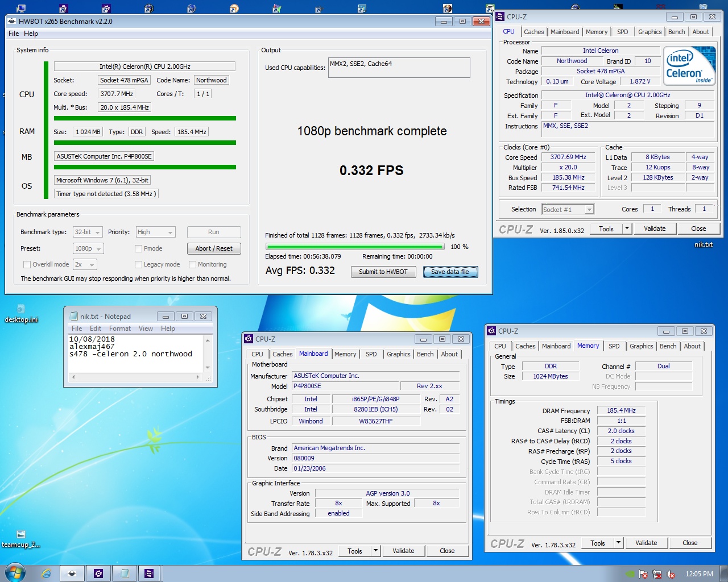Open Priority High dropdown
Viewport: 728px width, 582px height.
pyautogui.click(x=155, y=232)
